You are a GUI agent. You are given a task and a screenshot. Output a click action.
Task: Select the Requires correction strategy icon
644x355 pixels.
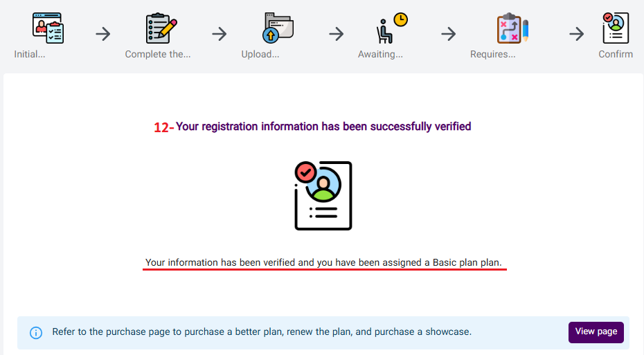point(512,28)
